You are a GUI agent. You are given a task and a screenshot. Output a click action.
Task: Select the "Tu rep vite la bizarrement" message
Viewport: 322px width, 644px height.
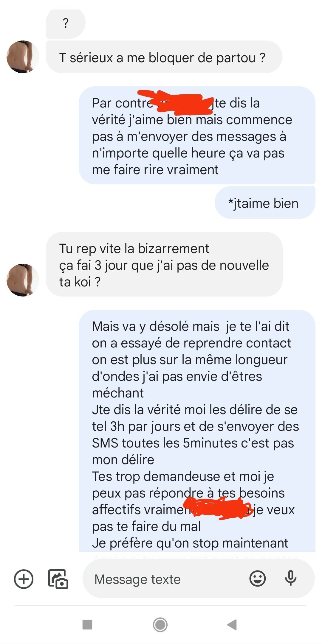point(164,264)
